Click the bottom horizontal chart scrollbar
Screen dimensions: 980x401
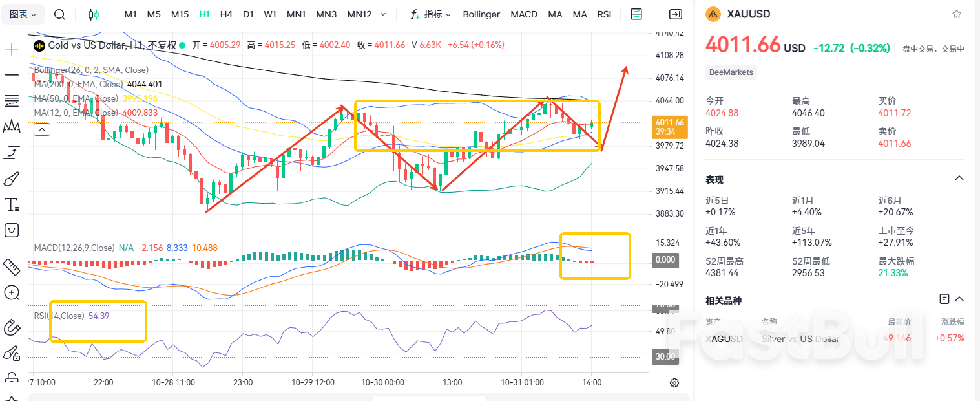tap(428, 399)
